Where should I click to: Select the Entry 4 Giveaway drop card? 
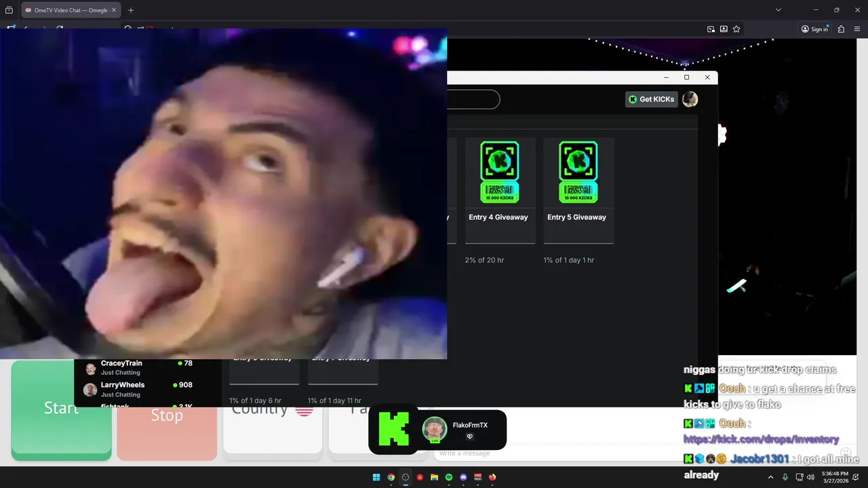click(x=500, y=190)
